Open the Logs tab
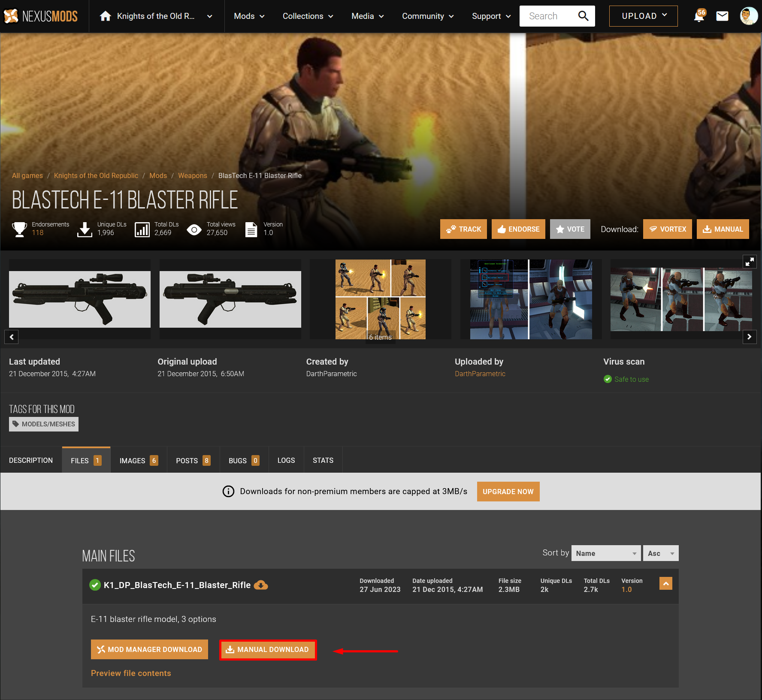Viewport: 762px width, 700px height. [x=286, y=460]
